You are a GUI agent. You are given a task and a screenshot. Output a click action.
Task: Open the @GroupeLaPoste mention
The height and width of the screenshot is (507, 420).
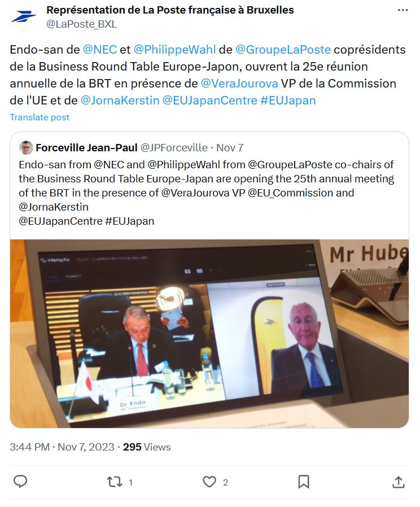[x=283, y=50]
